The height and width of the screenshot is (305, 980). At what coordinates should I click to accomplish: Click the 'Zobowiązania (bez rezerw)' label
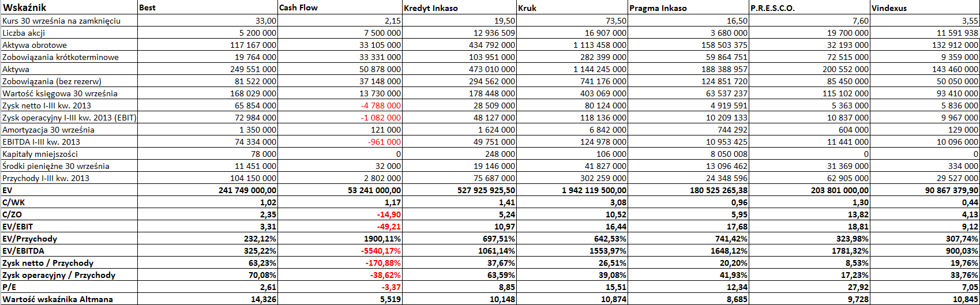pyautogui.click(x=52, y=81)
